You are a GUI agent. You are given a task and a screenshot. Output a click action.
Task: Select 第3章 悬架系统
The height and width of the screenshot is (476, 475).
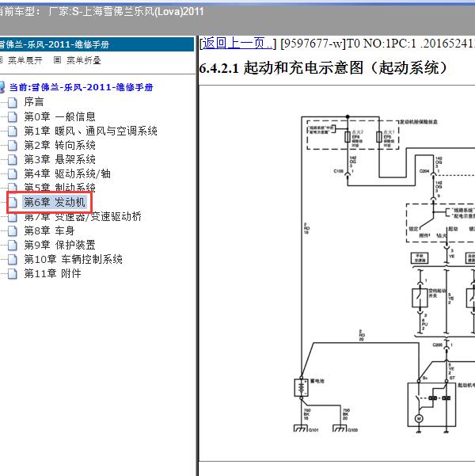pos(60,159)
